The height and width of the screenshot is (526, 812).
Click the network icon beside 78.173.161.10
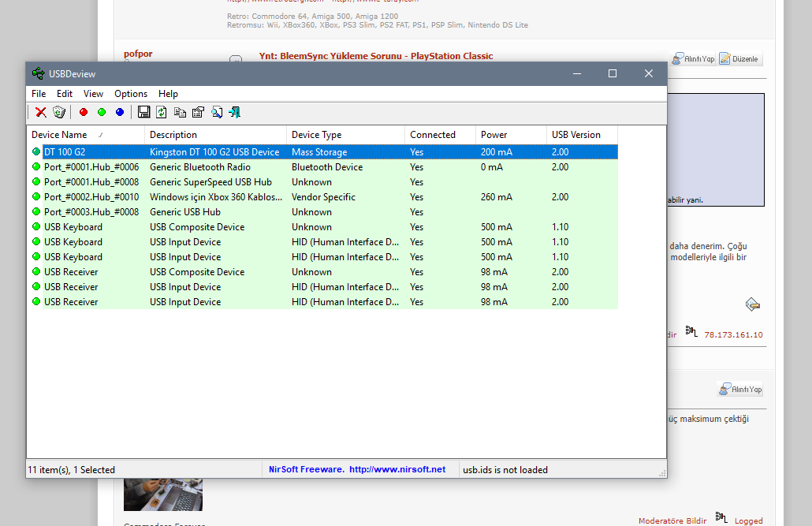[x=691, y=330]
